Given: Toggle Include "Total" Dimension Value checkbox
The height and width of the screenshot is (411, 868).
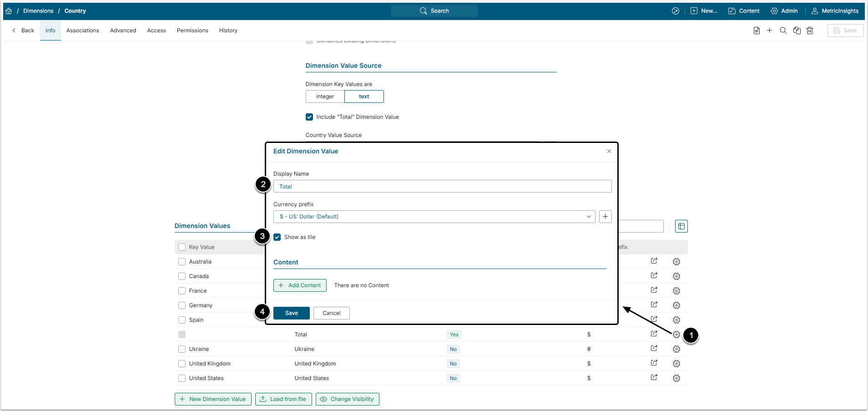Looking at the screenshot, I should (309, 117).
